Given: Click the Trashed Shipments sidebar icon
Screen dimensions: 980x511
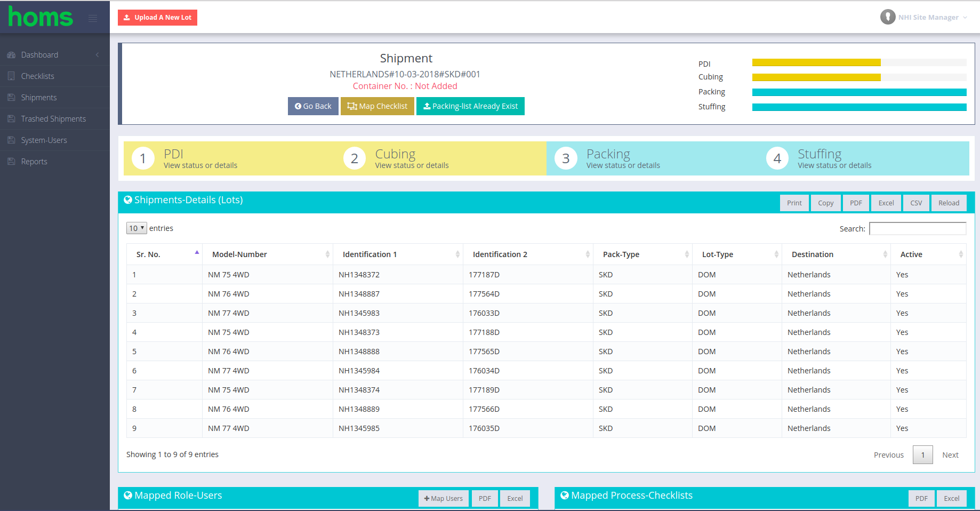Looking at the screenshot, I should tap(11, 119).
